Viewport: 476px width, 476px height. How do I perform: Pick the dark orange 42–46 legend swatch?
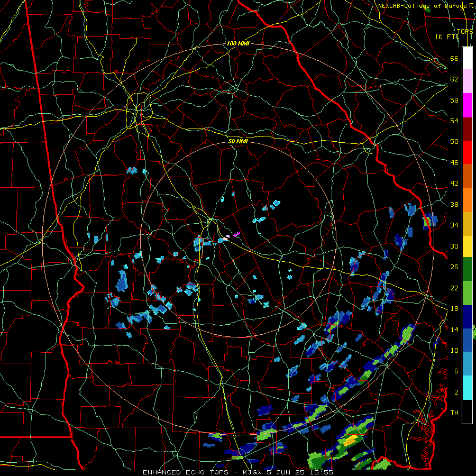(x=467, y=176)
